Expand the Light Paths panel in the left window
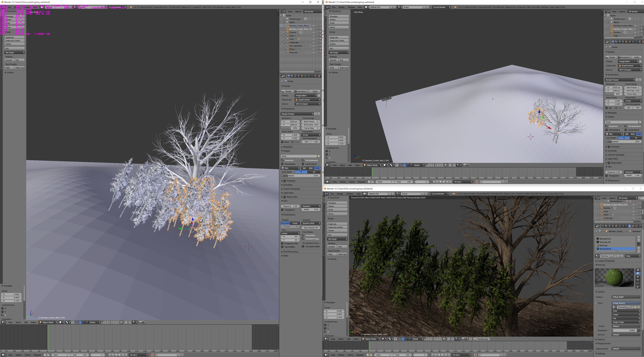Viewport: 644px width, 357px height. pos(288,193)
